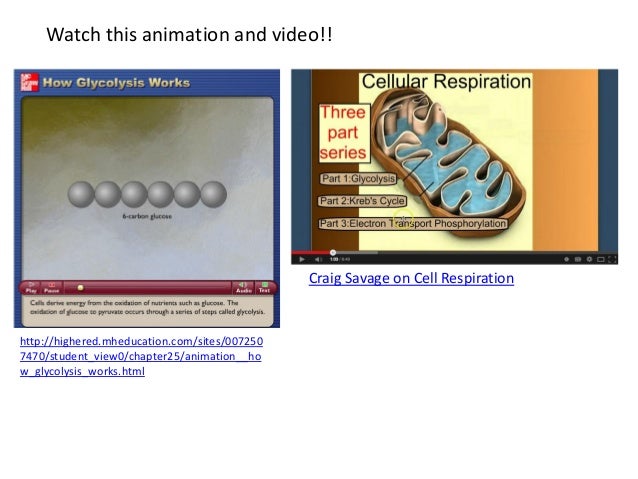Click the McGraw-Hill logo in animation header

pos(29,83)
